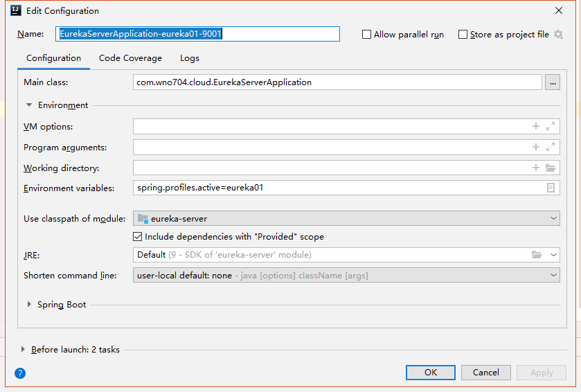Expand the Program arguments field editor
The height and width of the screenshot is (392, 581).
click(x=551, y=148)
